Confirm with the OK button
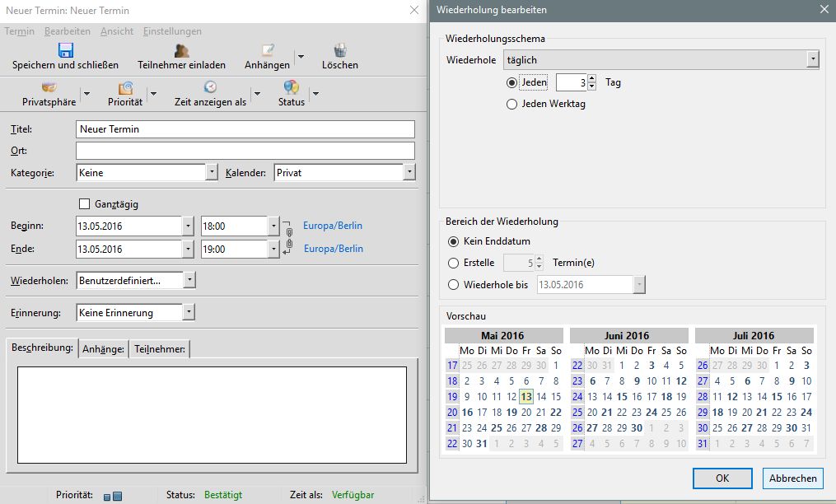This screenshot has width=836, height=504. (x=722, y=478)
